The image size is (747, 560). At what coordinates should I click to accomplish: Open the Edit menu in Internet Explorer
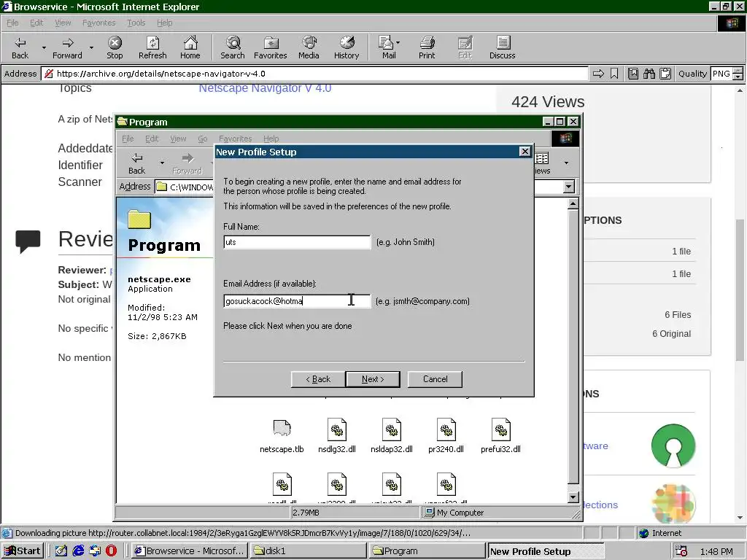pyautogui.click(x=36, y=23)
